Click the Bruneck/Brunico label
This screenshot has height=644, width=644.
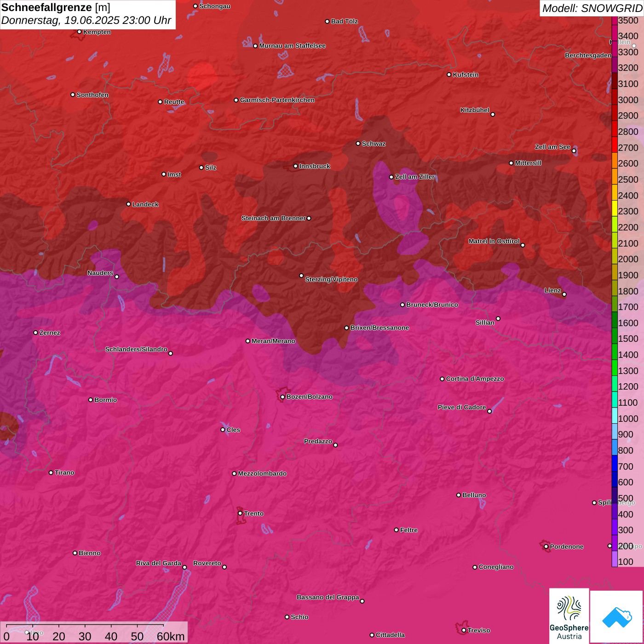click(x=432, y=305)
